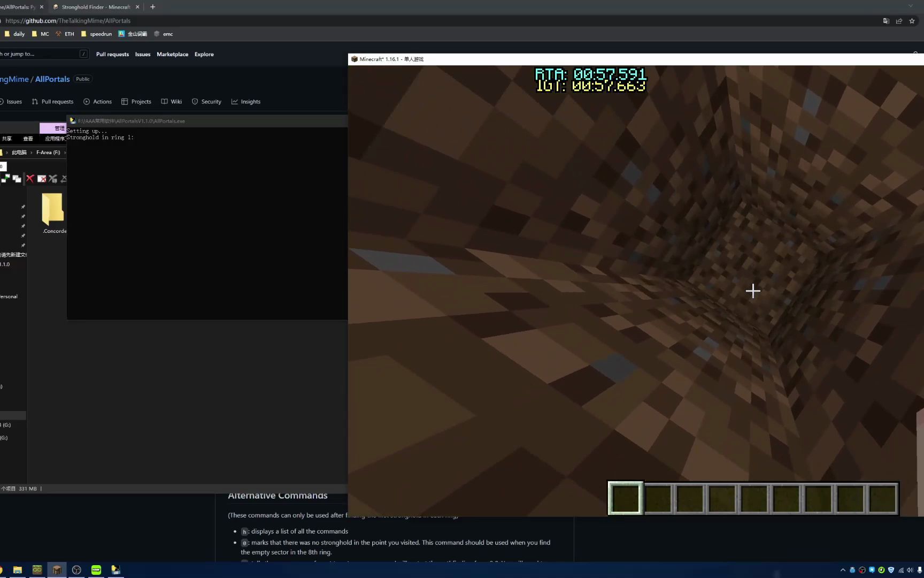Expand the chevron after F-Area (F:) breadcrumb

tap(65, 153)
